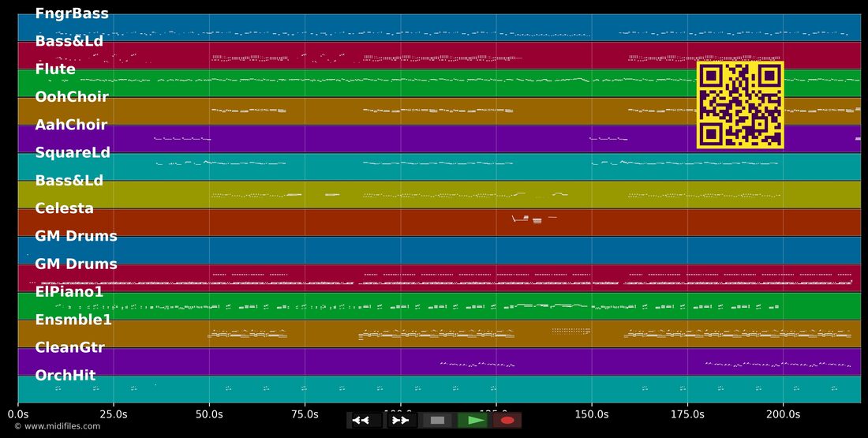Select the FngrBass track label

coord(72,13)
